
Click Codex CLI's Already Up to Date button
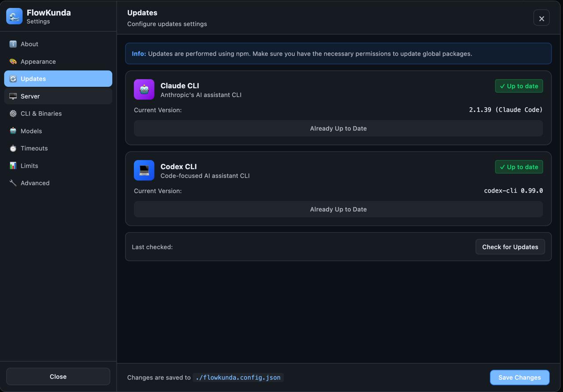(338, 209)
